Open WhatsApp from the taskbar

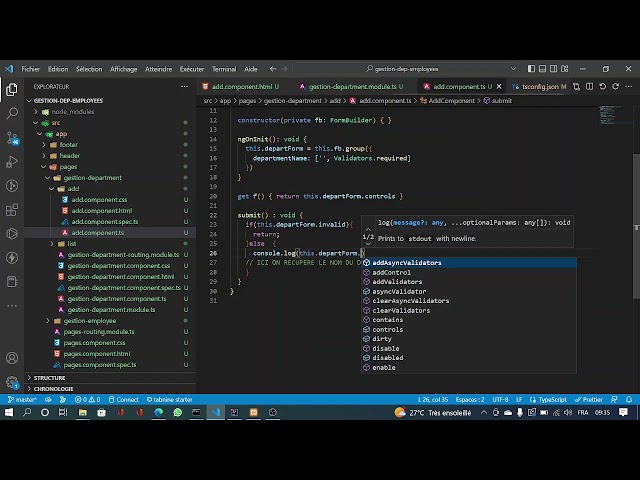pyautogui.click(x=178, y=413)
